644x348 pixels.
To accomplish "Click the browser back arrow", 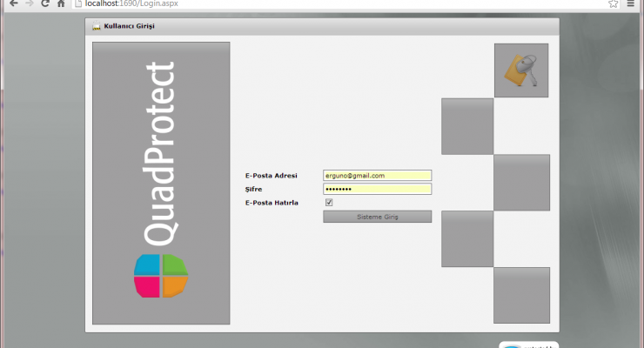I will 13,3.
